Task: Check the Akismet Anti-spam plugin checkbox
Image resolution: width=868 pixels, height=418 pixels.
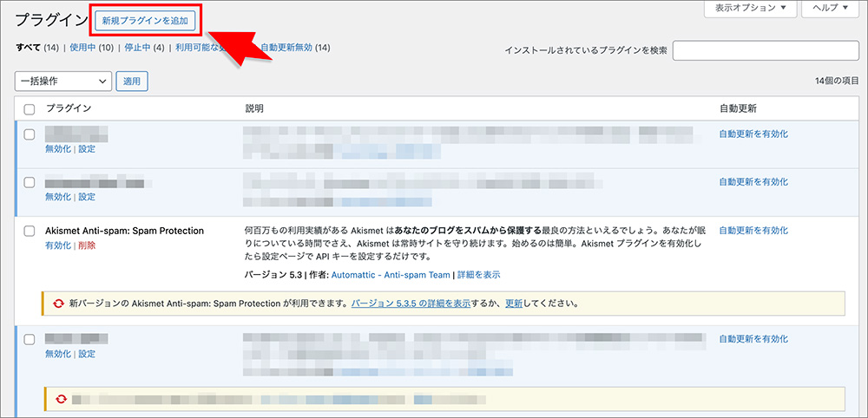Action: tap(30, 232)
